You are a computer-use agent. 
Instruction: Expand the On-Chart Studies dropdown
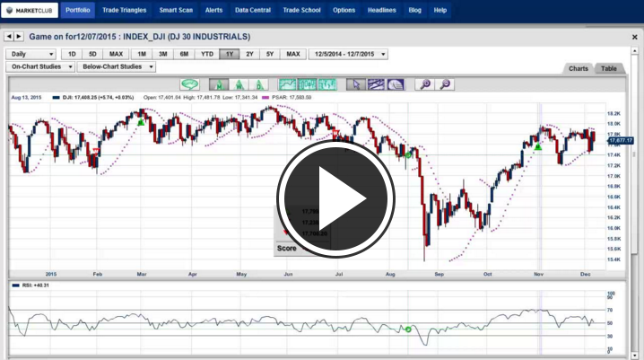point(40,66)
